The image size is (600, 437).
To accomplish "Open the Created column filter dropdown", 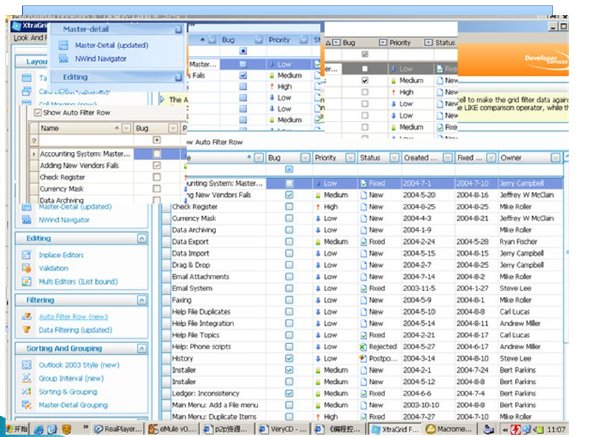I will 447,158.
